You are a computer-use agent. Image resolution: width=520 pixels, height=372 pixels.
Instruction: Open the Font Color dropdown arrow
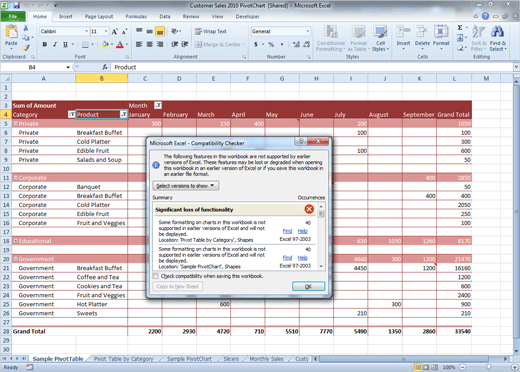[x=126, y=44]
